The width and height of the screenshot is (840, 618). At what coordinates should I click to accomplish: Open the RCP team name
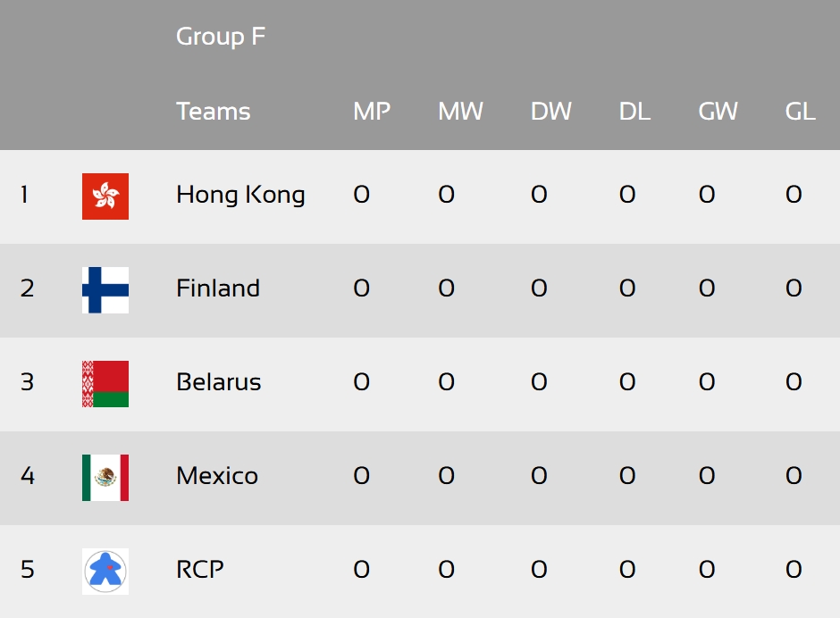(x=200, y=569)
